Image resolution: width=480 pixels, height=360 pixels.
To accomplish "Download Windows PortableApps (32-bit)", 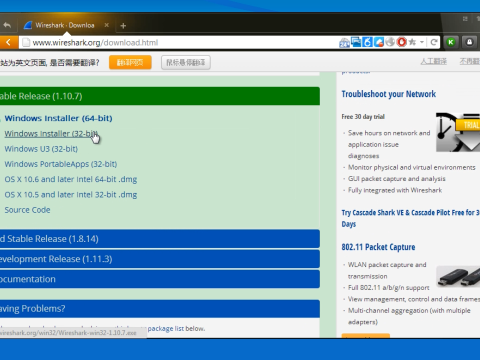I will [61, 164].
